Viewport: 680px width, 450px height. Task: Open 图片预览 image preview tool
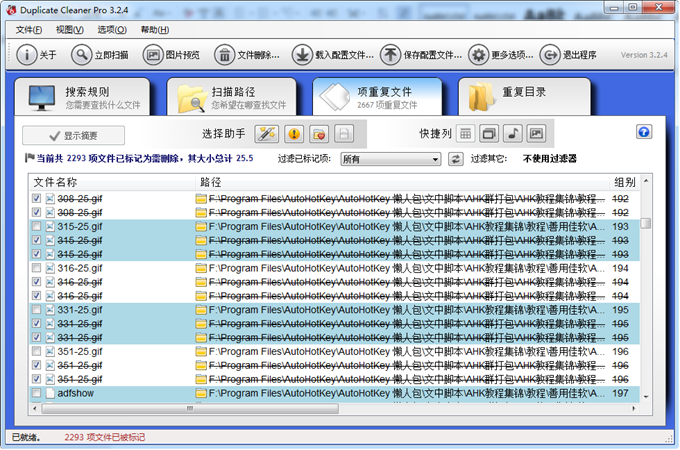point(153,55)
